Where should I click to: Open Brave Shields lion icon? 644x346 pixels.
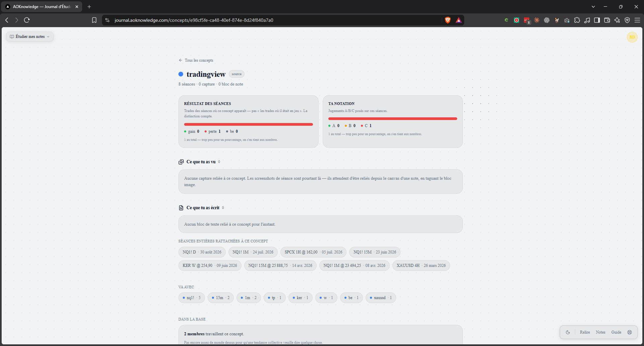click(447, 20)
